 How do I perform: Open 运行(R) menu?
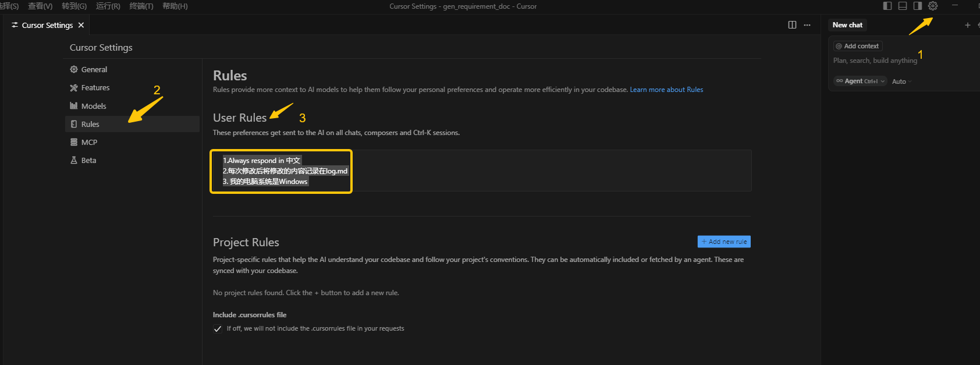108,6
